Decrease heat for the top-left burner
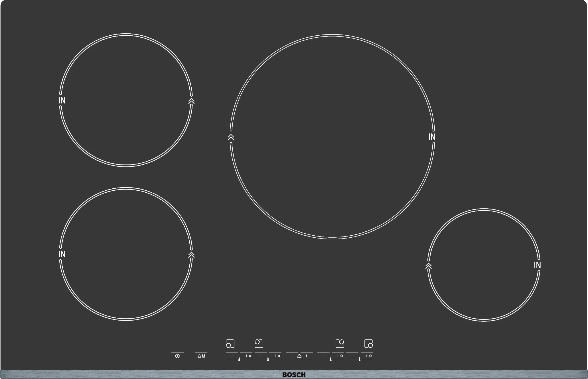The image size is (588, 379). pyautogui.click(x=261, y=356)
